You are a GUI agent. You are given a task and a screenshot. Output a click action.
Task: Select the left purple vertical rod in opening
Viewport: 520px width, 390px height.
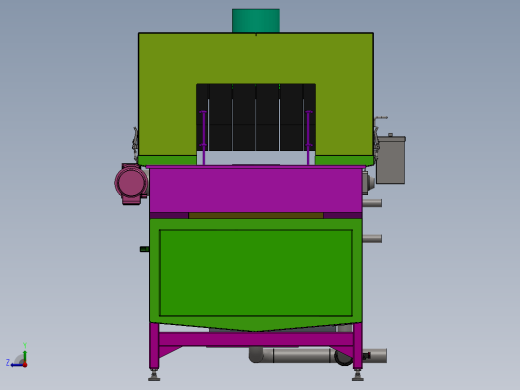point(203,137)
